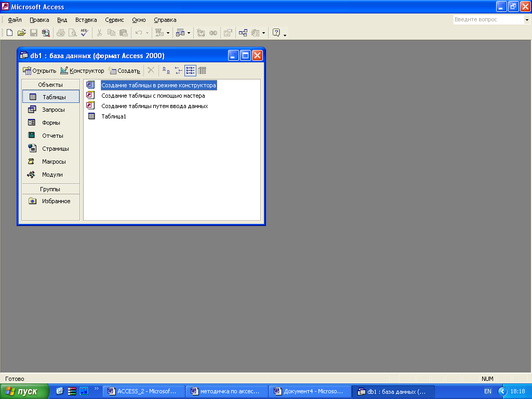Select 'Создание таблицы путем ввода данных'
This screenshot has width=532, height=399.
click(x=155, y=106)
